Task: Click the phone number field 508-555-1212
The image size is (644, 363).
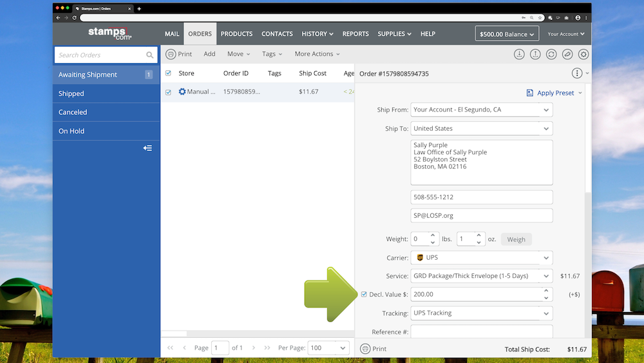Action: (481, 197)
